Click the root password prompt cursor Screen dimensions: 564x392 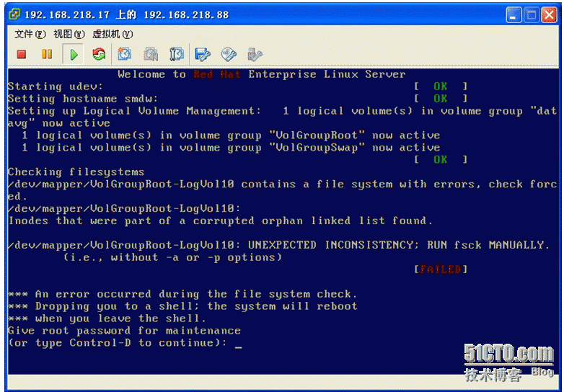238,347
